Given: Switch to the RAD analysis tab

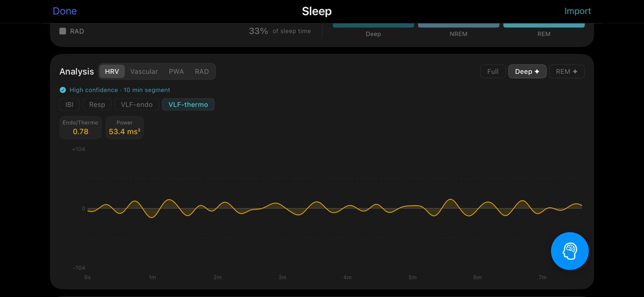Looking at the screenshot, I should pyautogui.click(x=202, y=71).
